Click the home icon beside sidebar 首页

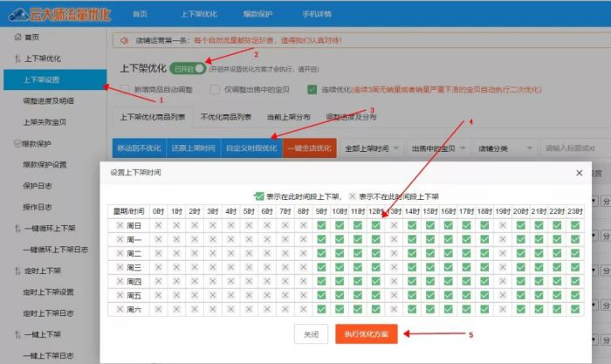[17, 37]
